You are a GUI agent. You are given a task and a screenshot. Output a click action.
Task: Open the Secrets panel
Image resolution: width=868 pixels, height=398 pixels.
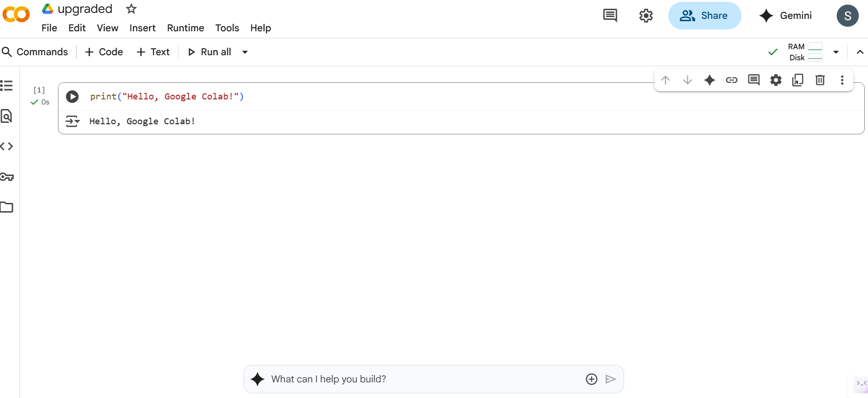point(7,177)
